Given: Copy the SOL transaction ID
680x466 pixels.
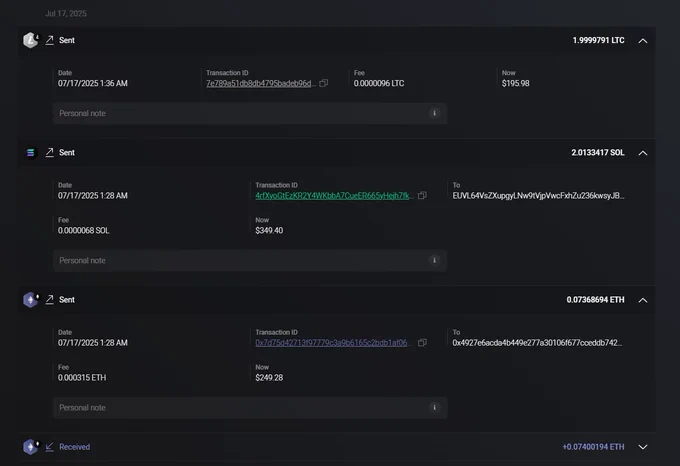Looking at the screenshot, I should 422,196.
